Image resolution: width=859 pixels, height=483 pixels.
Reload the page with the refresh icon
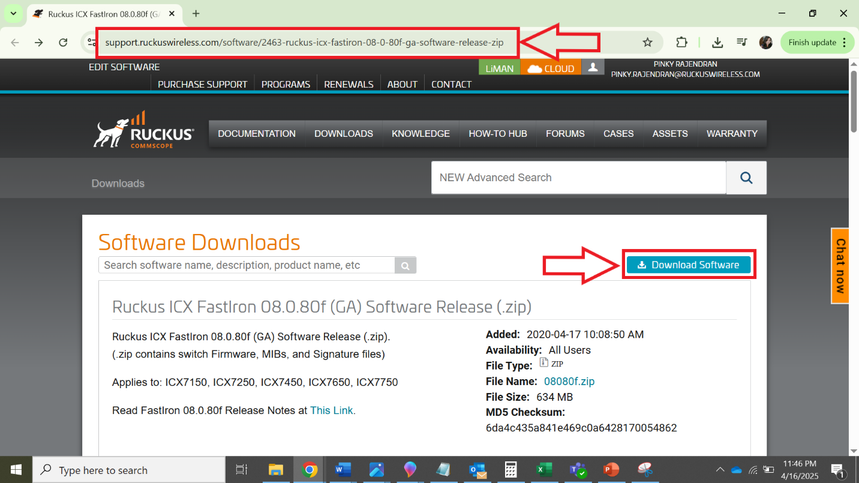pos(63,43)
